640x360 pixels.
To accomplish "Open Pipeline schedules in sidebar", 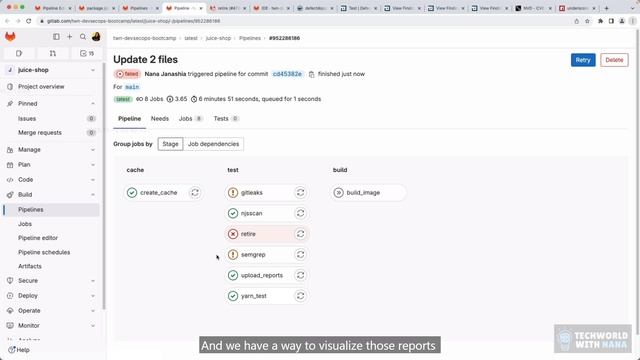I will coord(44,252).
